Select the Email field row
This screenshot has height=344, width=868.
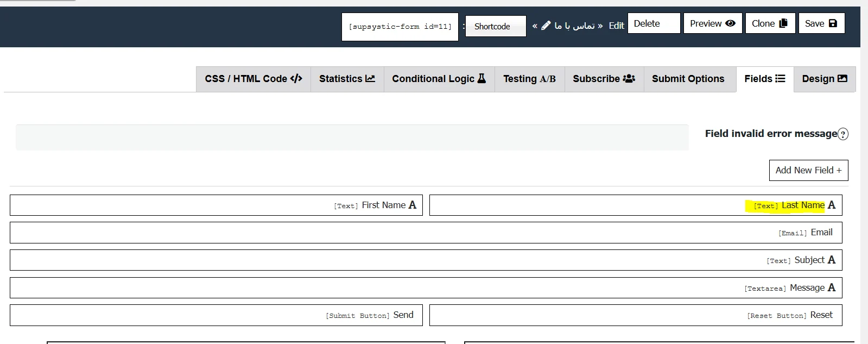[426, 233]
